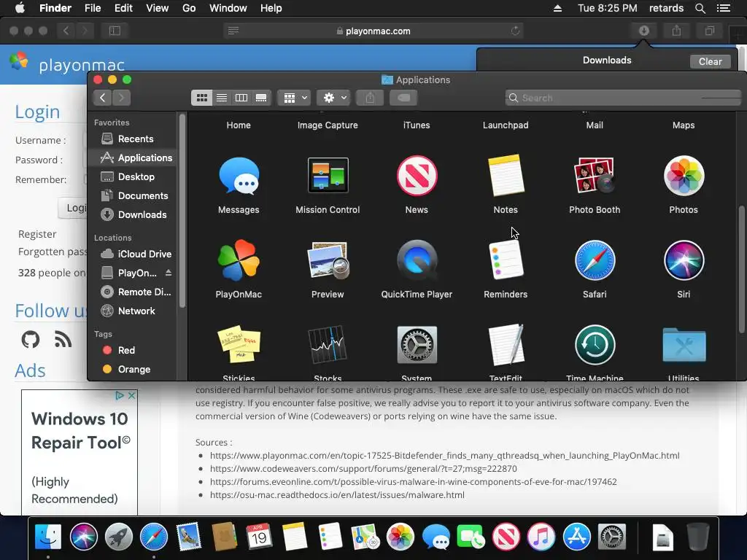
Task: Click the Finder content vertical scrollbar
Action: (741, 269)
